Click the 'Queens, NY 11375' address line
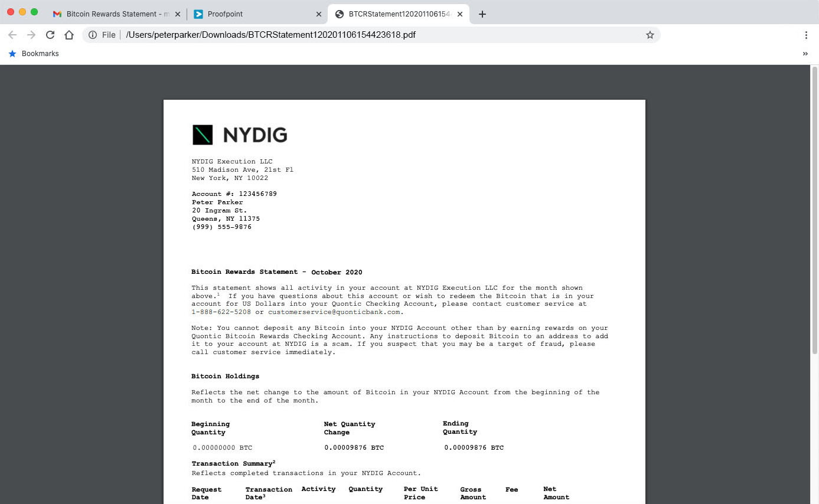The height and width of the screenshot is (504, 819). click(x=226, y=219)
